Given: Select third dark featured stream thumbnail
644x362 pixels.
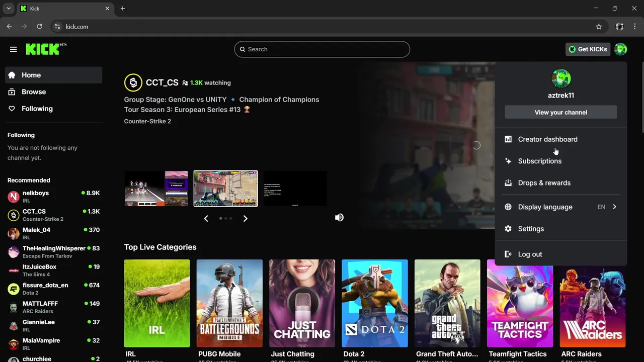Looking at the screenshot, I should pos(295,189).
